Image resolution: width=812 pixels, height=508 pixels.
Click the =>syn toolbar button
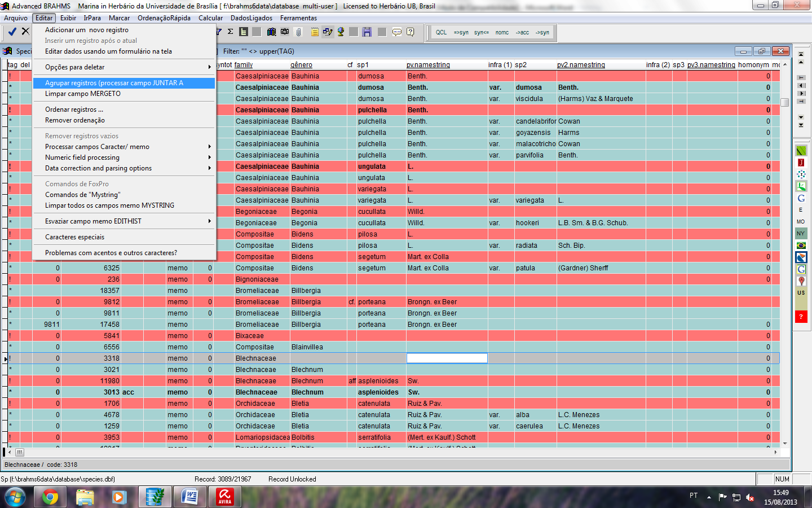(x=461, y=32)
